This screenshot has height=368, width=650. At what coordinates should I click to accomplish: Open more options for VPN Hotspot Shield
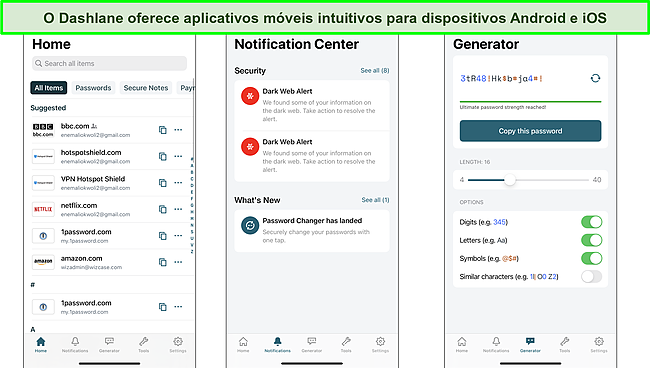[178, 182]
